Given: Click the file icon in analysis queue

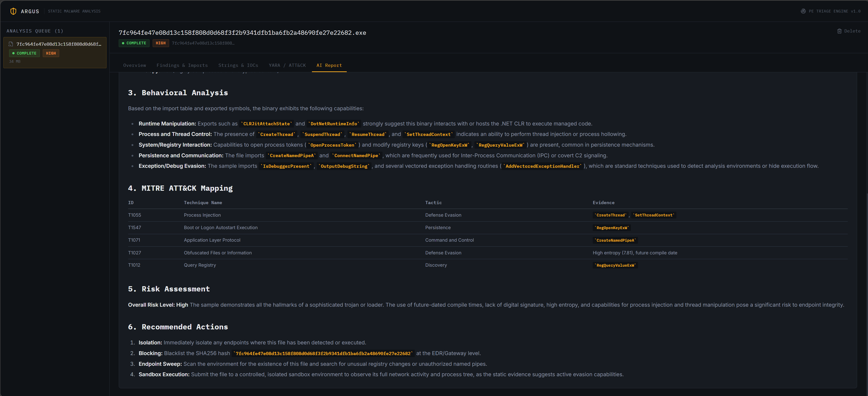Looking at the screenshot, I should (x=11, y=44).
